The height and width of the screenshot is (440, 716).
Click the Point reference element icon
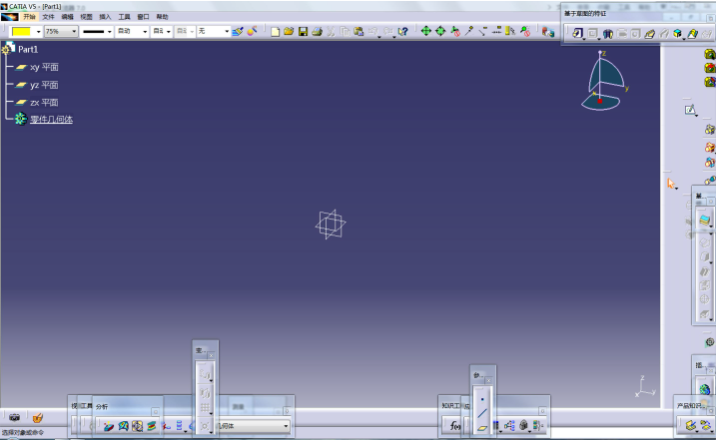pos(482,399)
